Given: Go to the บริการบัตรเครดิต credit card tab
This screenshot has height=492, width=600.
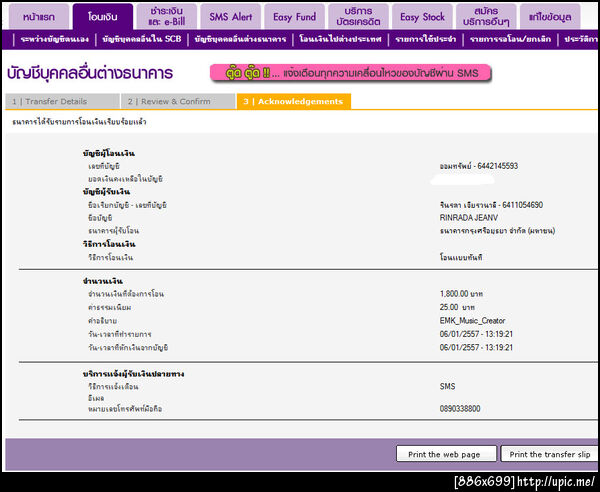Looking at the screenshot, I should pos(358,17).
